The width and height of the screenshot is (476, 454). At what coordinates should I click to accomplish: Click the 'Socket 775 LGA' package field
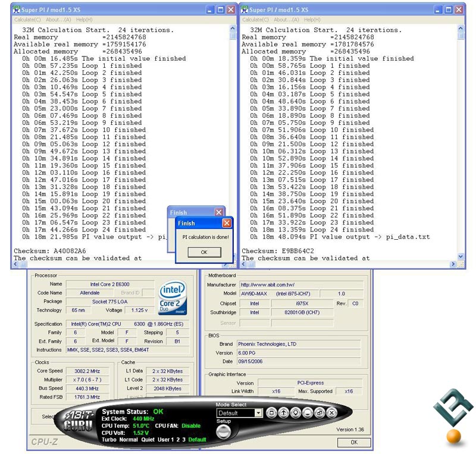[x=110, y=302]
